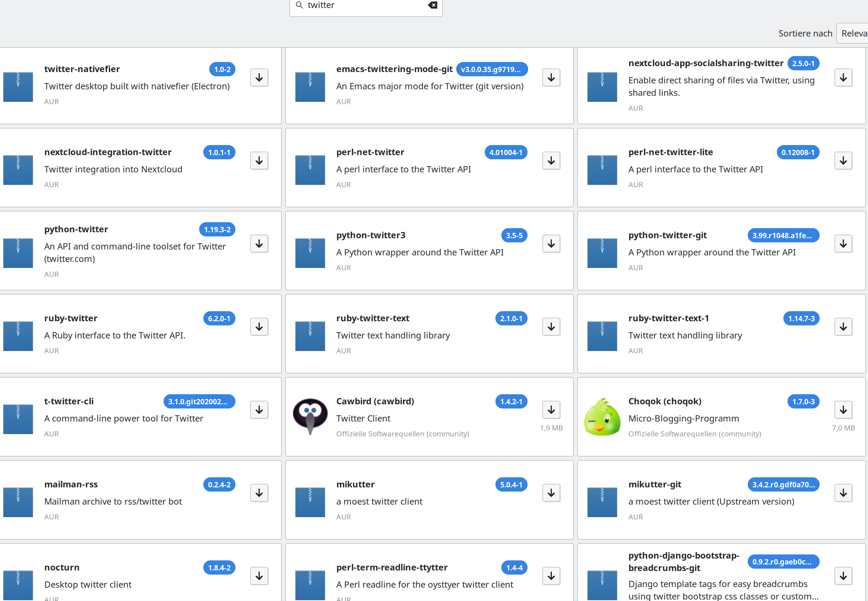Install python-twitter3 via the download arrow

551,244
